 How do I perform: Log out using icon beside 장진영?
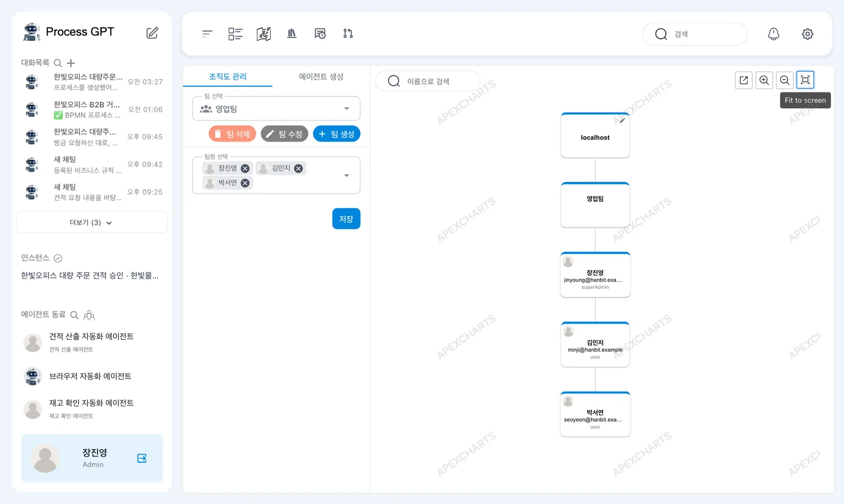[x=142, y=458]
